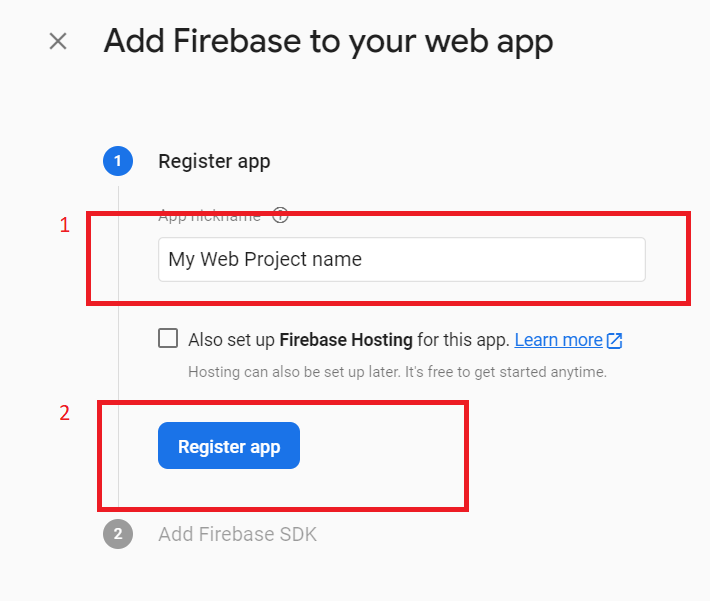
Task: Open the Learn more link
Action: coord(558,340)
